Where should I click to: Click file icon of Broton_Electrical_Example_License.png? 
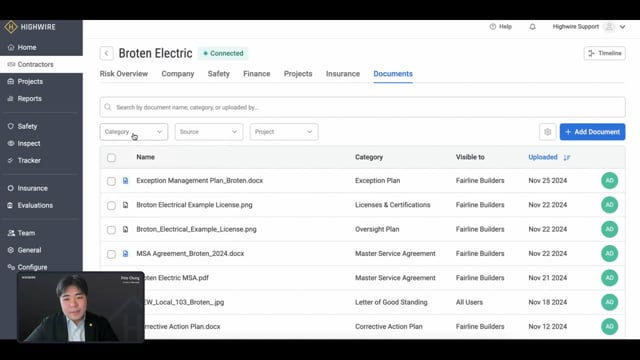(x=126, y=229)
